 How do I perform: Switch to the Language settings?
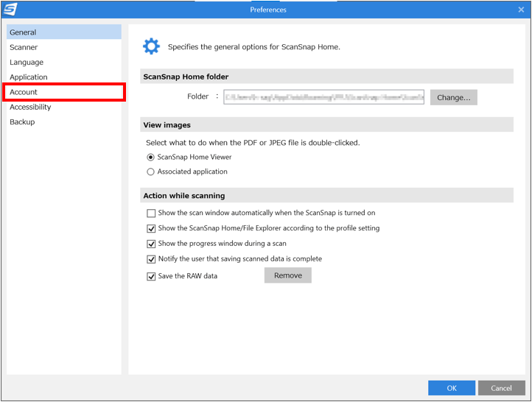[x=27, y=63]
